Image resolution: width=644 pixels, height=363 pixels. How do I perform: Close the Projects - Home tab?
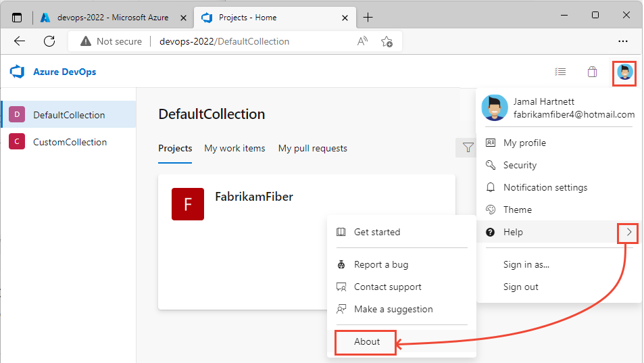[345, 18]
